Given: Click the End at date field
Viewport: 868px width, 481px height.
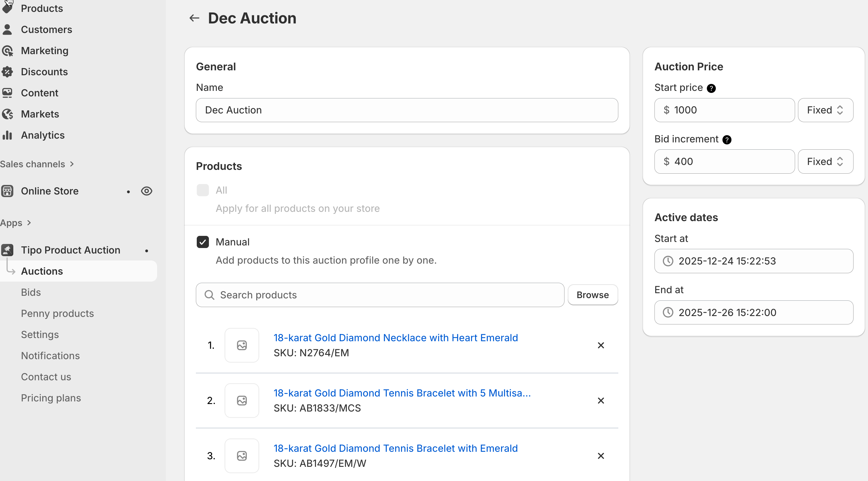Looking at the screenshot, I should pos(753,313).
